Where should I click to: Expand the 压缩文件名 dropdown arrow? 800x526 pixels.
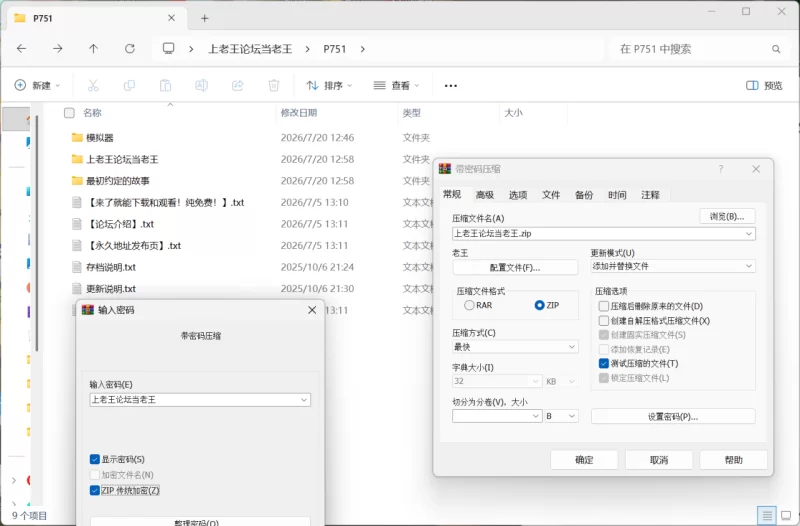click(748, 234)
